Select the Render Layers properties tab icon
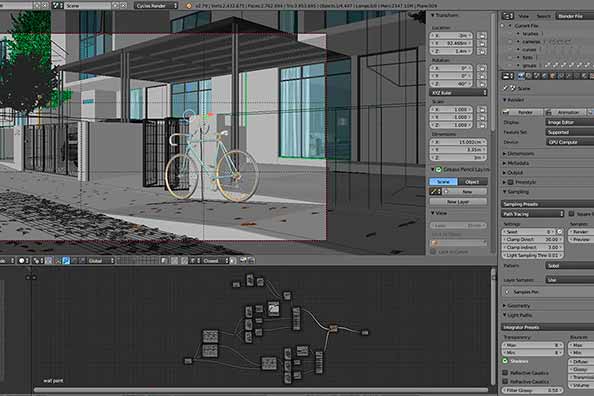 point(529,76)
